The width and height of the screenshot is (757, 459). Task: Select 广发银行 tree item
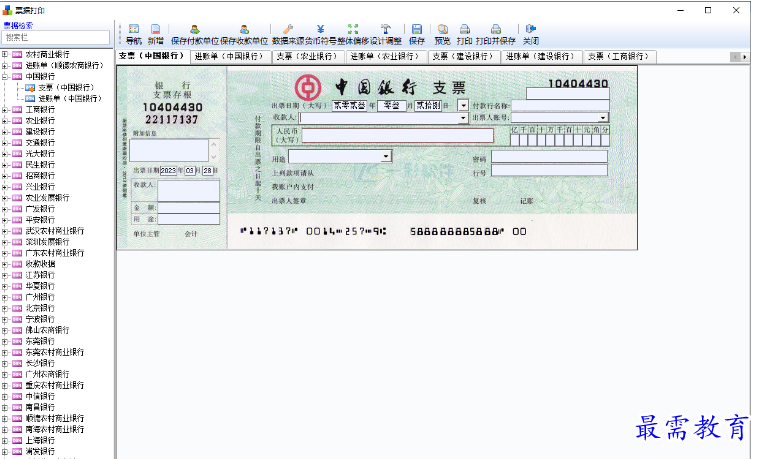coord(40,209)
